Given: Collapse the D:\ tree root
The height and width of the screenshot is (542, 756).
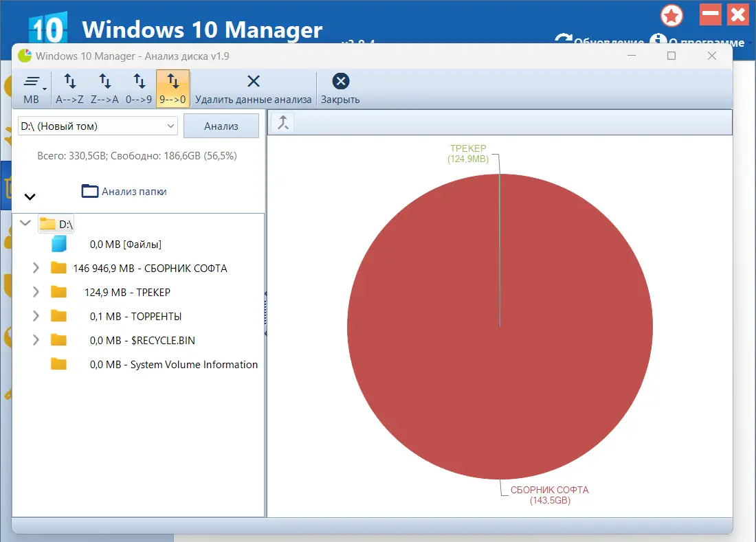Looking at the screenshot, I should (x=25, y=223).
